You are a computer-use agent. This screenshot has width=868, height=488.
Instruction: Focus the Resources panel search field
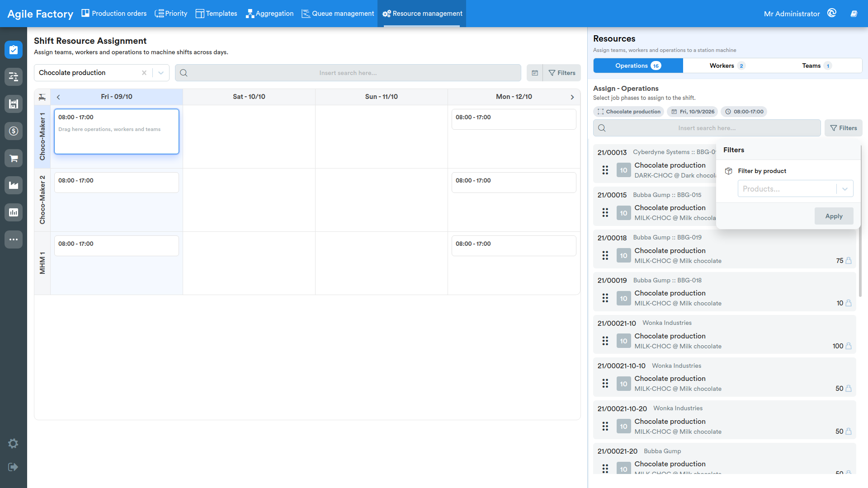pyautogui.click(x=707, y=128)
